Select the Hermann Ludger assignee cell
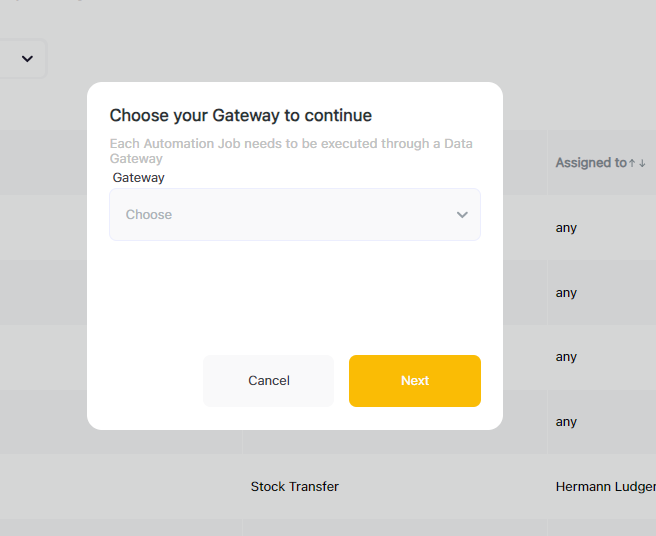Screen dimensions: 656x536 coord(604,487)
